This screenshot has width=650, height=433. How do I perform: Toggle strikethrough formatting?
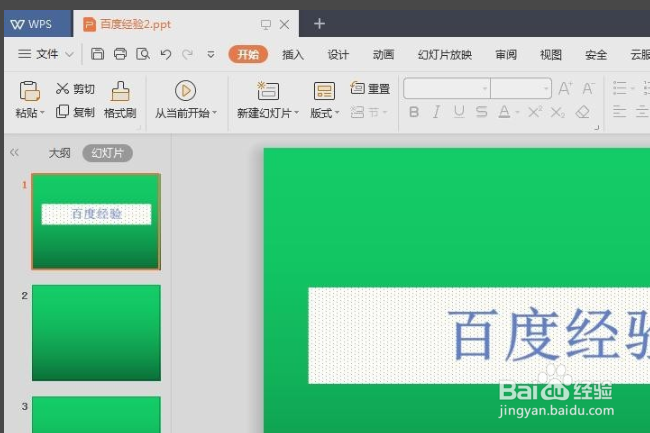(x=481, y=112)
